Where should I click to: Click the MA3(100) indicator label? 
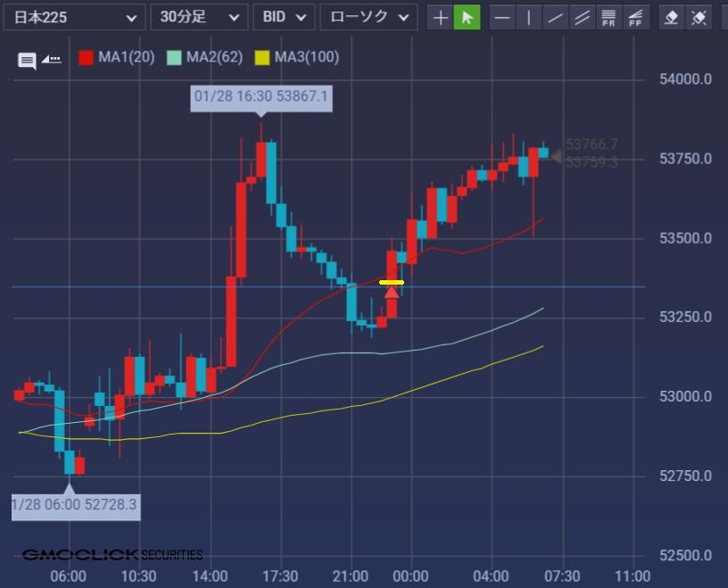306,58
